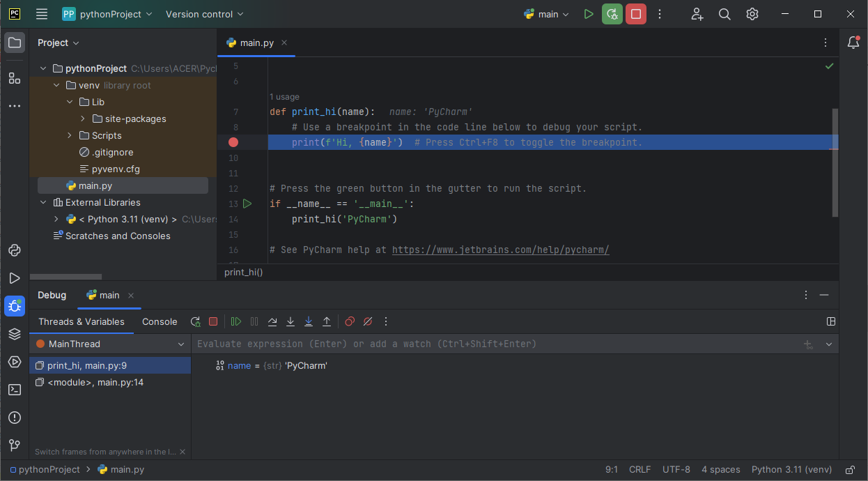Open Search Everywhere magnifier
Screen dimensions: 868x481
coord(724,14)
